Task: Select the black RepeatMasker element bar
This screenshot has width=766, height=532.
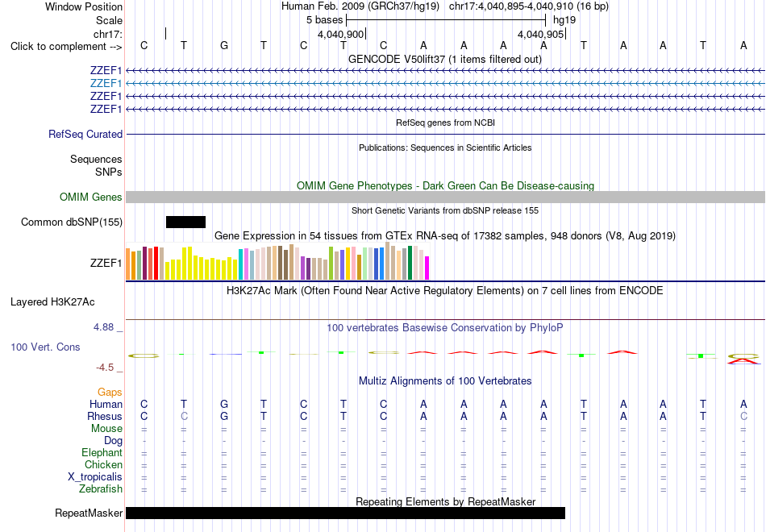Action: tap(345, 513)
